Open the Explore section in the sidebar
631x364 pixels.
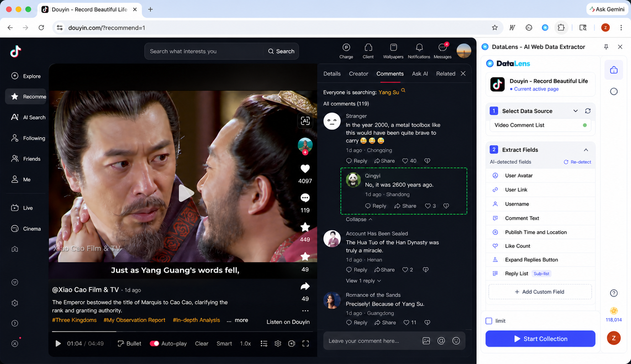click(x=26, y=76)
